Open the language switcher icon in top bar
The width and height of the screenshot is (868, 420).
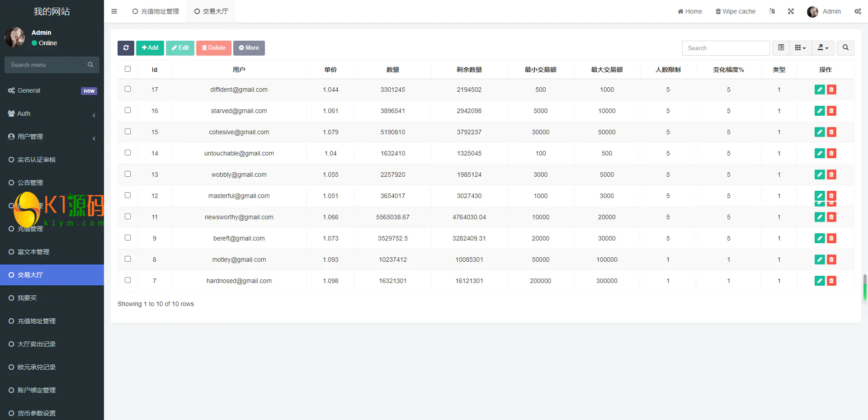772,11
